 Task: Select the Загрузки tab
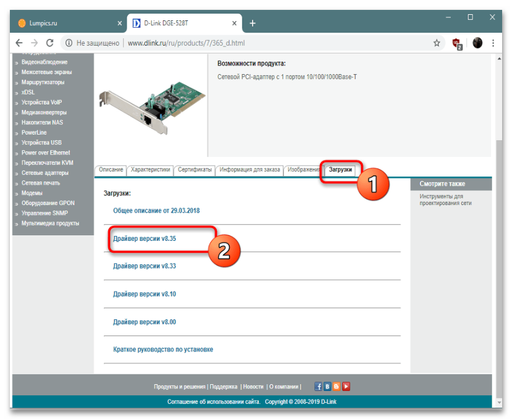(x=340, y=170)
